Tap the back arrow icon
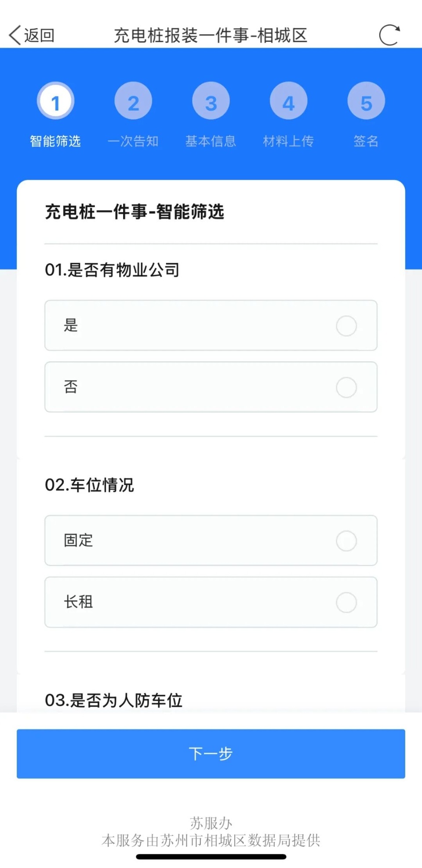 point(15,35)
